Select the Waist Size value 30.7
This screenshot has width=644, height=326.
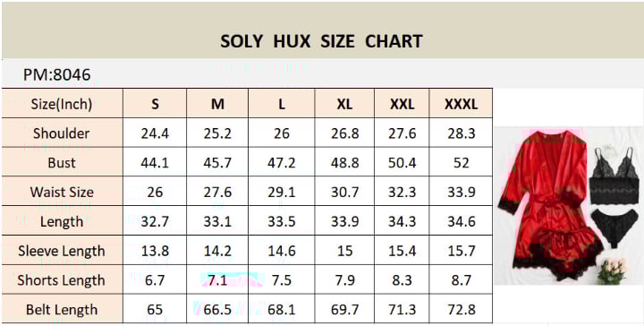click(x=344, y=192)
